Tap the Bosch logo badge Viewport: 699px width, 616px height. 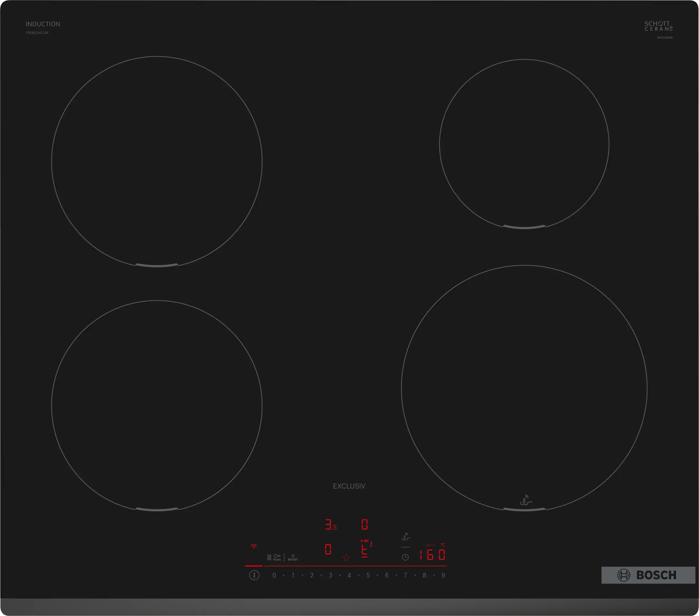click(x=648, y=575)
